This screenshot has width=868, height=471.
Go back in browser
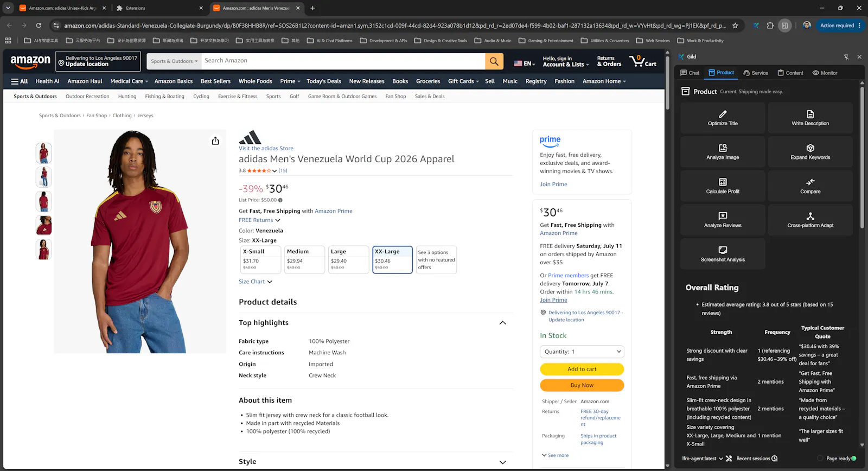tap(9, 26)
